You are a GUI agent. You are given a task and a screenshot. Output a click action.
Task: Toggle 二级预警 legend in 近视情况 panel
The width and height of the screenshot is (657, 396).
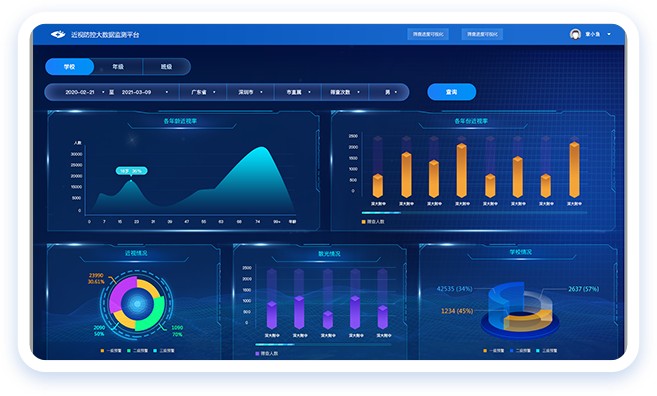click(x=137, y=351)
